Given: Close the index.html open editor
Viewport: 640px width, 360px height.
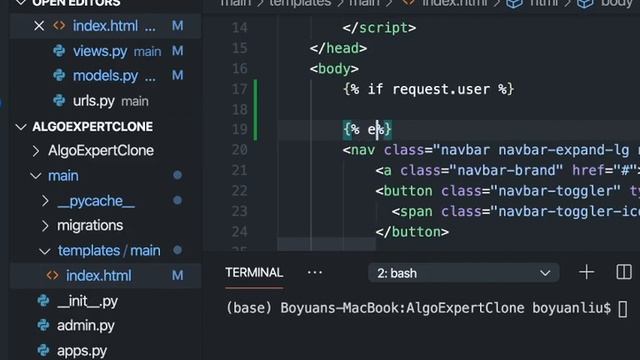Looking at the screenshot, I should [x=39, y=26].
